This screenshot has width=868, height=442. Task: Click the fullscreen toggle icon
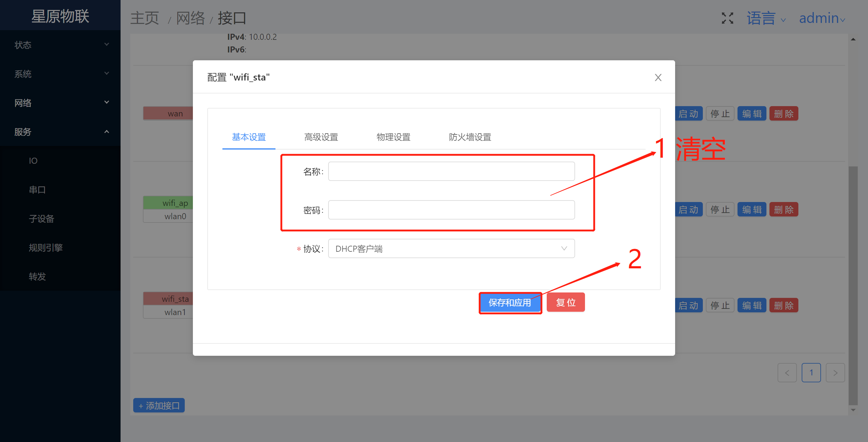point(727,18)
